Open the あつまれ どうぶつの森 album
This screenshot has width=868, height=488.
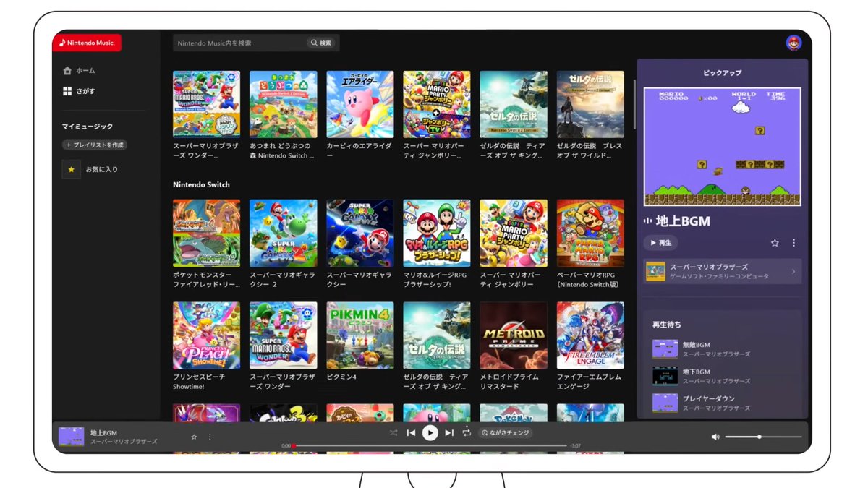(284, 115)
